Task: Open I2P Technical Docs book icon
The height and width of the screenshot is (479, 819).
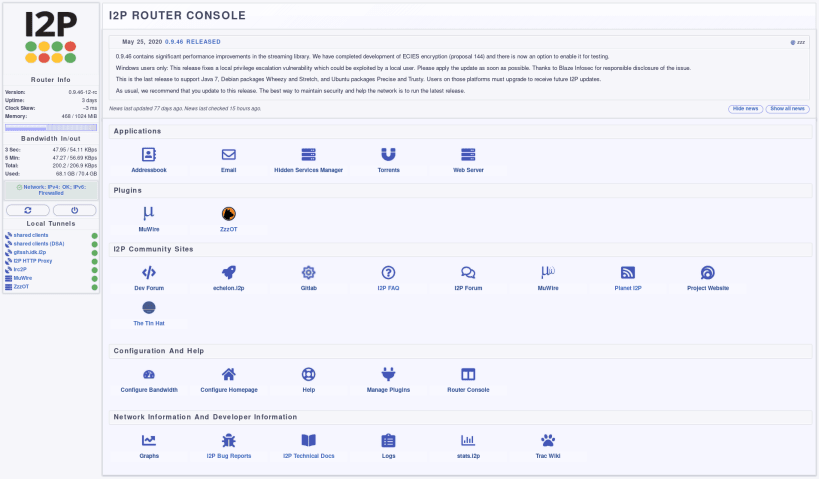Action: click(x=309, y=440)
